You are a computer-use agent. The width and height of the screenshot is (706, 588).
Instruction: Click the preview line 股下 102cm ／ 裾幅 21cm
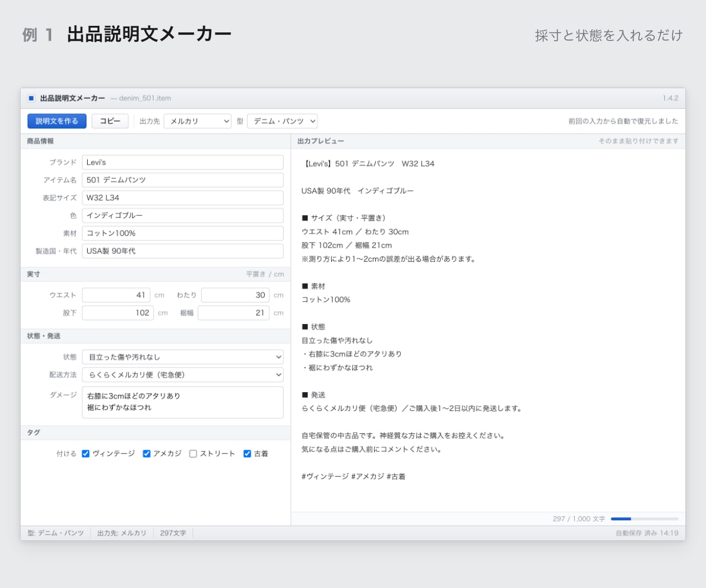click(x=347, y=245)
